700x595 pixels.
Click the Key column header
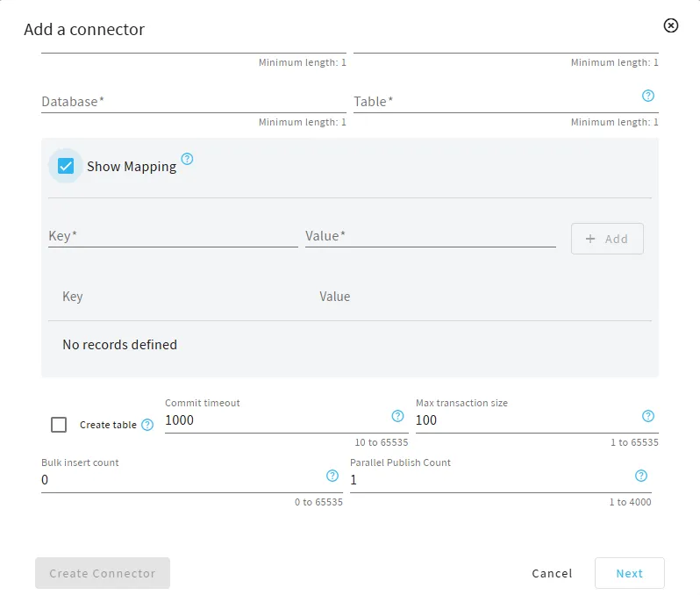click(72, 297)
